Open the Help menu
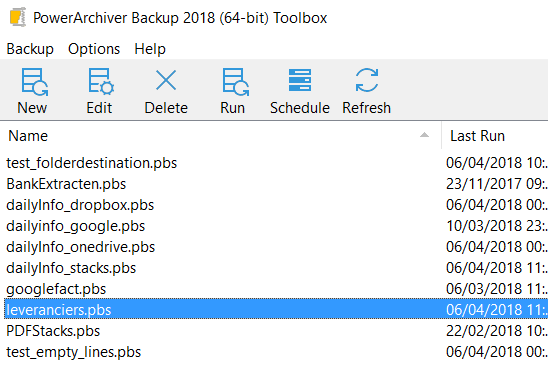This screenshot has height=367, width=548. point(150,49)
